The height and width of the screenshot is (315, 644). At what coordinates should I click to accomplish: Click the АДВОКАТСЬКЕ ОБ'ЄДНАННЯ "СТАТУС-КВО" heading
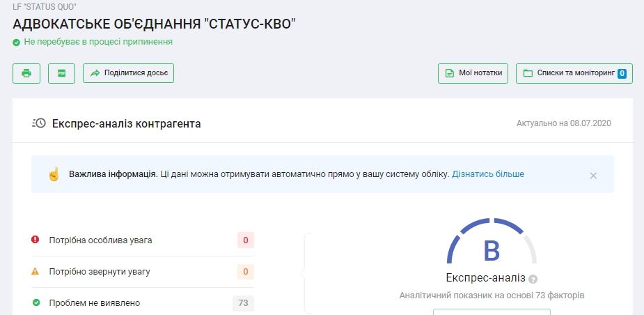coord(154,24)
